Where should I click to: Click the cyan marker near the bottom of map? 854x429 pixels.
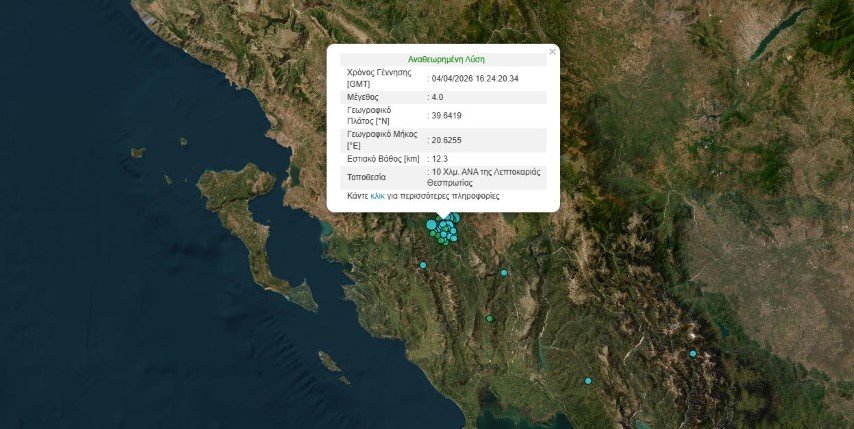(588, 381)
